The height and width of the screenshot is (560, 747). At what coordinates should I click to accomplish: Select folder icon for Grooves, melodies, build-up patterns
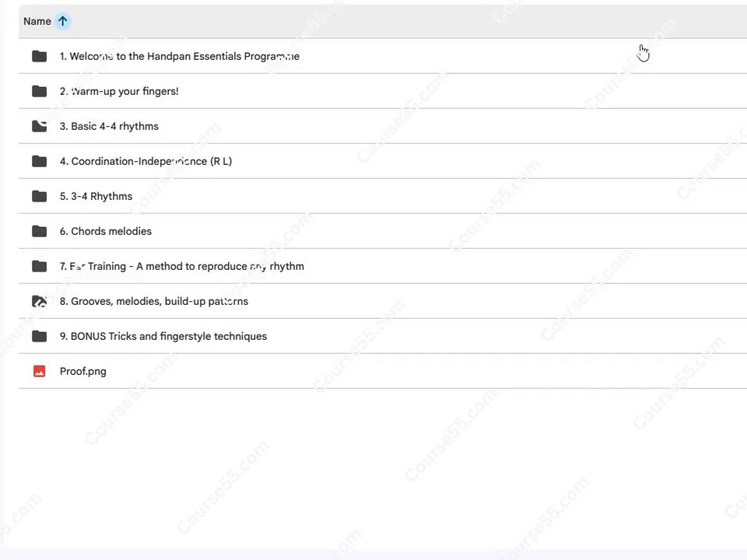pyautogui.click(x=40, y=301)
